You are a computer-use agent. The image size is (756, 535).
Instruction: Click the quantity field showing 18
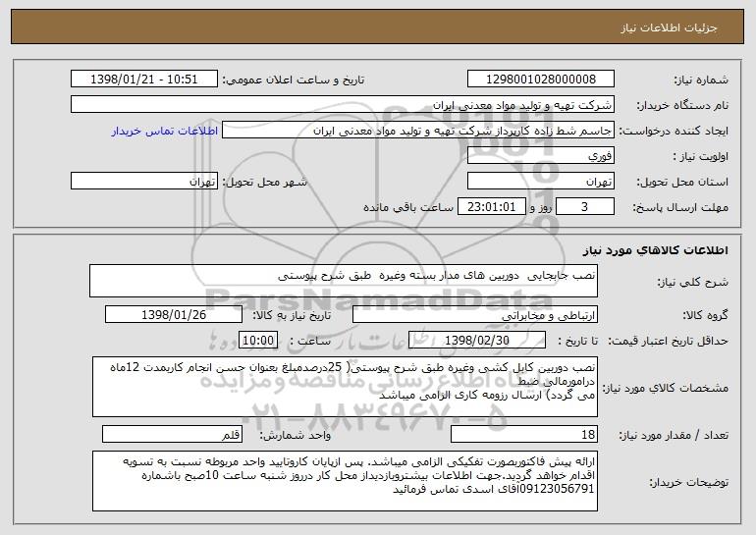[524, 434]
